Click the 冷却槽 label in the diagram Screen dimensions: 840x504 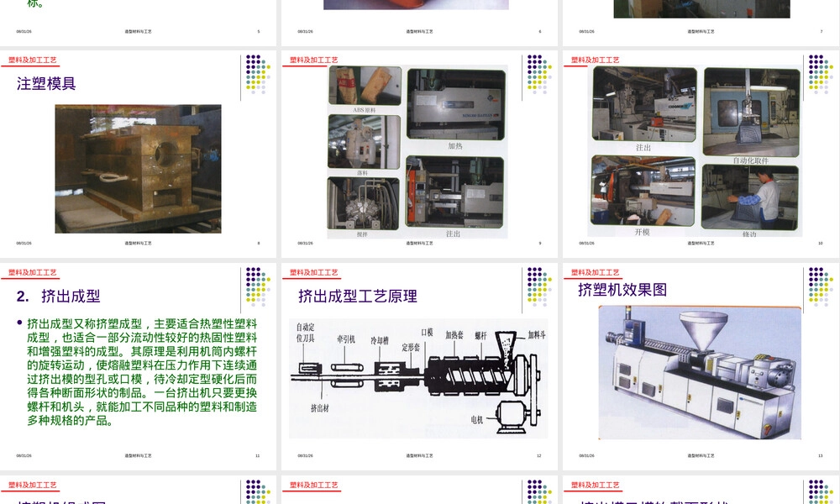tap(380, 341)
